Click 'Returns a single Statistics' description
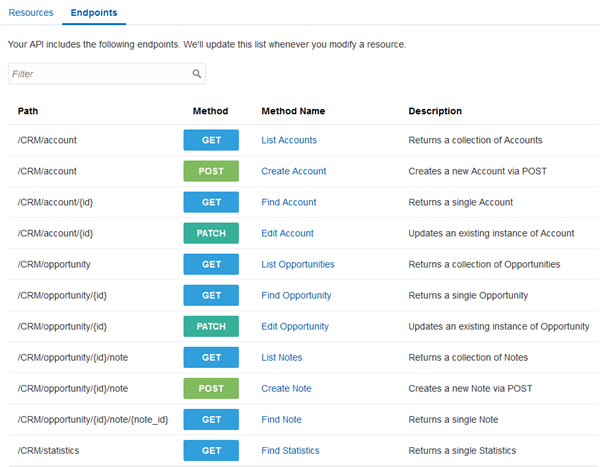Image resolution: width=600 pixels, height=467 pixels. [x=462, y=450]
